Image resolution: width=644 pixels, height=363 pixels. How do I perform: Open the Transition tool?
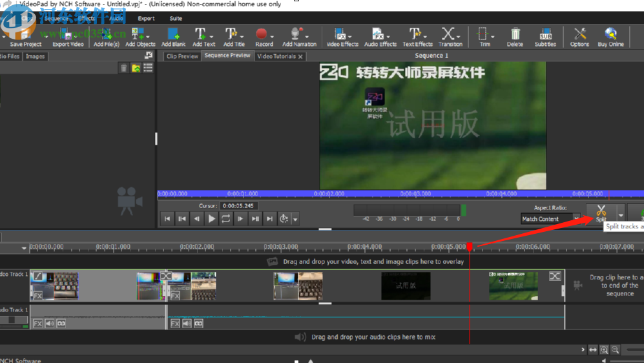(450, 36)
